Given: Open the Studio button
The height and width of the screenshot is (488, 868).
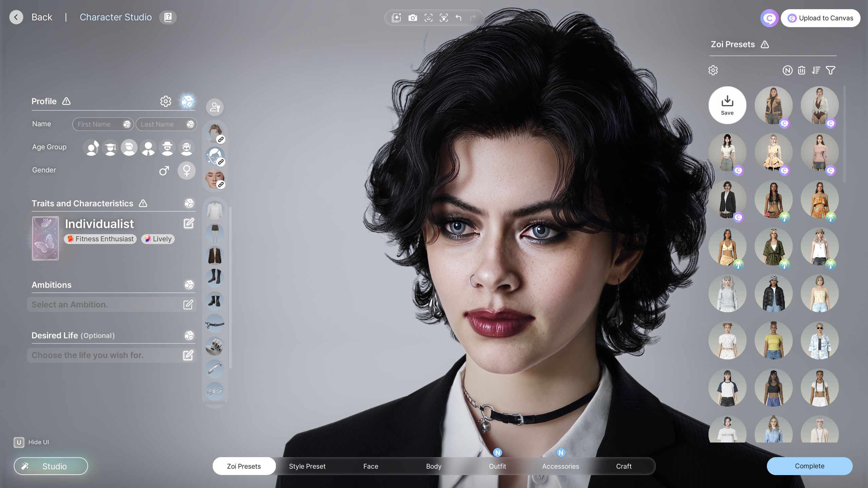Looking at the screenshot, I should (x=51, y=466).
